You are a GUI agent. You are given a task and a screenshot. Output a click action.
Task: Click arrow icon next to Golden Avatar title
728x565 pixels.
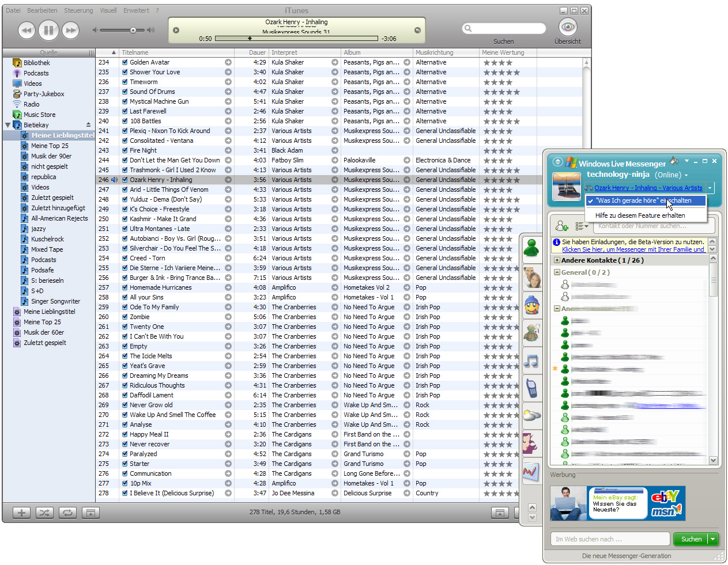pyautogui.click(x=228, y=62)
